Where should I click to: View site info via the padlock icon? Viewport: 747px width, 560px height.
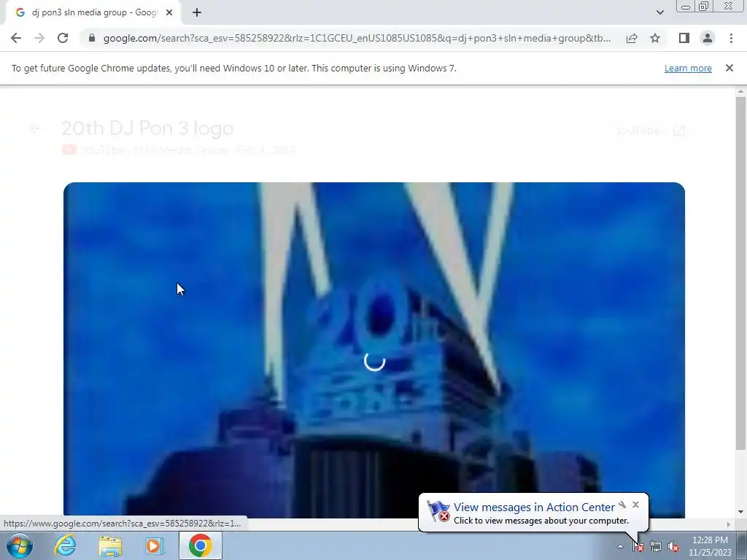pos(92,38)
